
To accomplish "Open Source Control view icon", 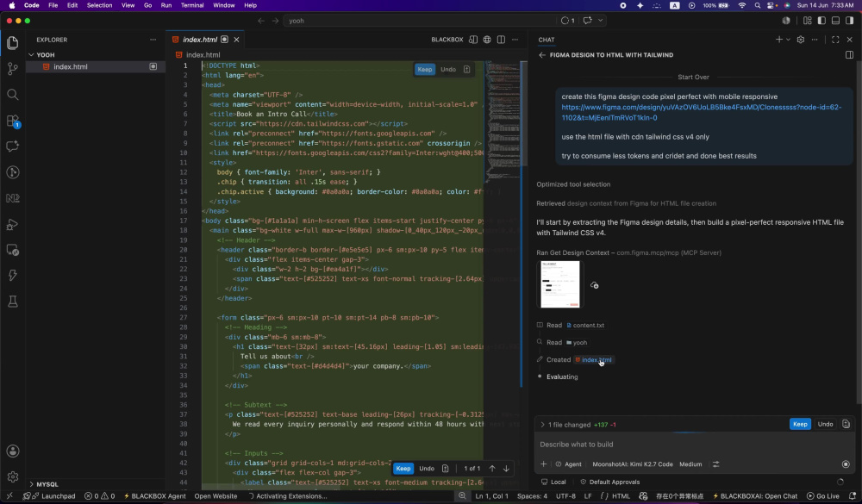I will click(13, 69).
